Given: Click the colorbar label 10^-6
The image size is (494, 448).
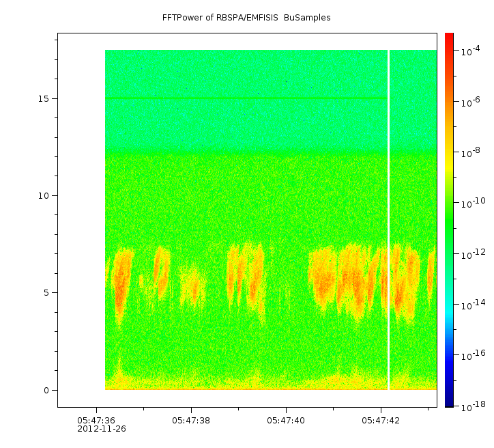Looking at the screenshot, I should click(470, 102).
